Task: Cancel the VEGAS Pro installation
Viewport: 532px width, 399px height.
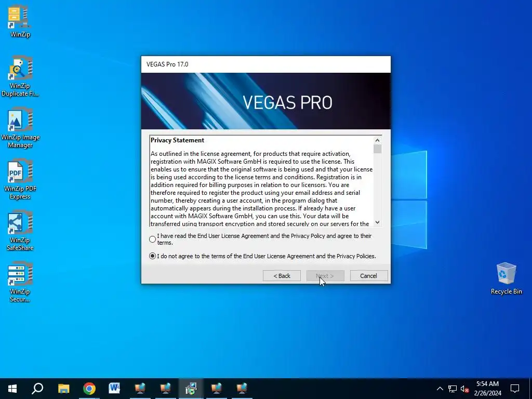Action: [x=368, y=276]
